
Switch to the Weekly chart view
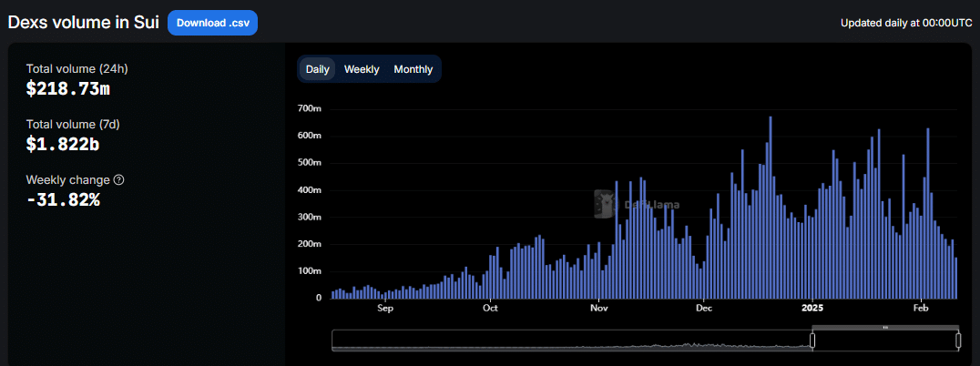click(x=362, y=69)
